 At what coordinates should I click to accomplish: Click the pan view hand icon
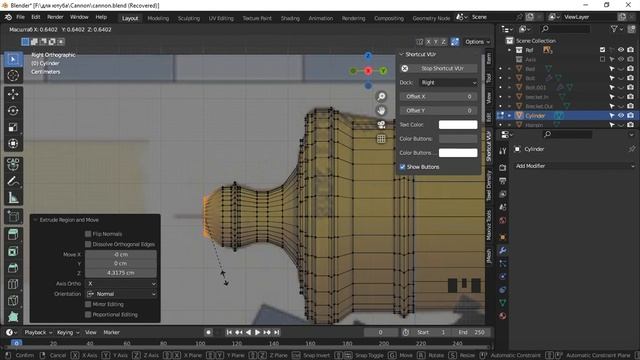(x=381, y=111)
